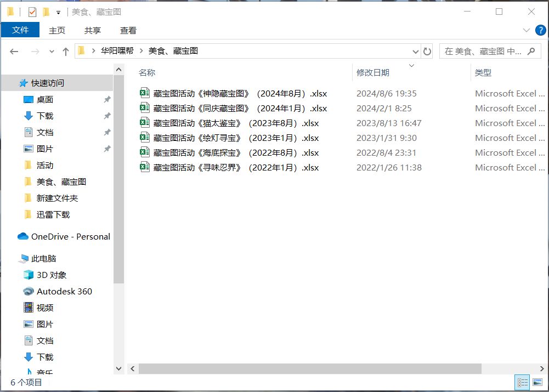This screenshot has width=549, height=392.
Task: Select the 神隐藏宝图 (2024年8月) xlsx file
Action: [x=240, y=93]
